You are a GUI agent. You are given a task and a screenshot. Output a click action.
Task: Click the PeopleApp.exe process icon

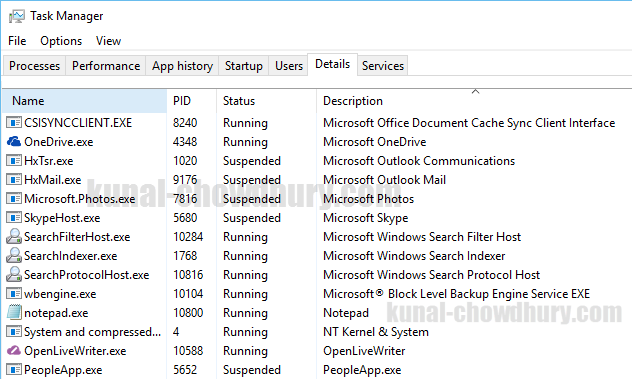click(14, 369)
